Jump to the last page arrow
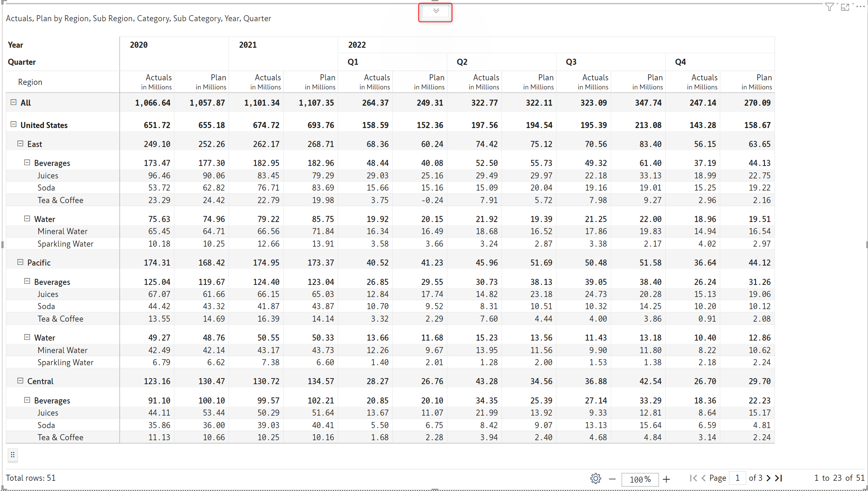The width and height of the screenshot is (868, 491). [779, 478]
